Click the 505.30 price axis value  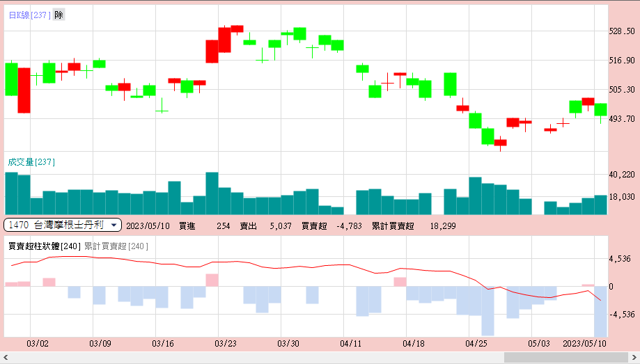click(x=622, y=89)
